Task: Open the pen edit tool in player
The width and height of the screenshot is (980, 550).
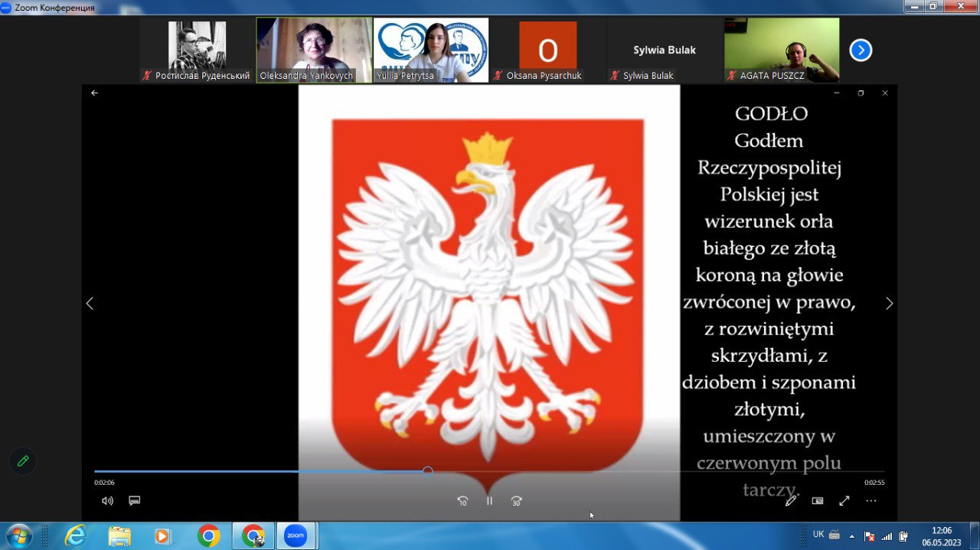Action: click(791, 501)
